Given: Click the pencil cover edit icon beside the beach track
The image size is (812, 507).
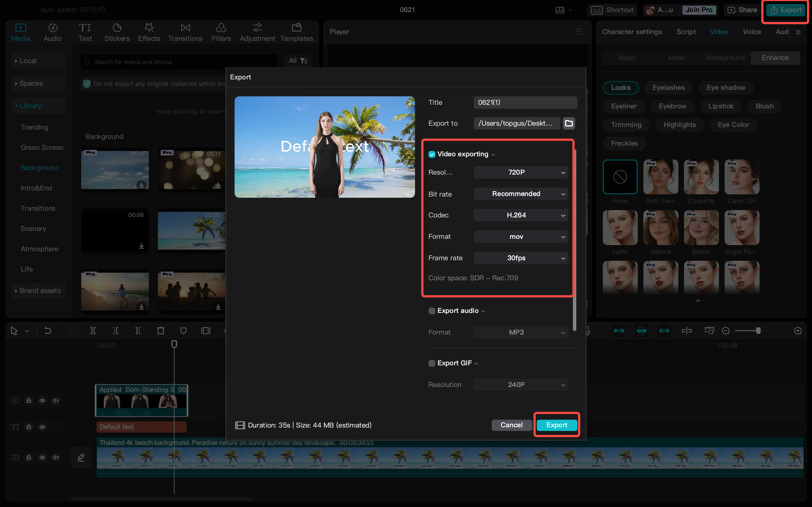Looking at the screenshot, I should [81, 457].
